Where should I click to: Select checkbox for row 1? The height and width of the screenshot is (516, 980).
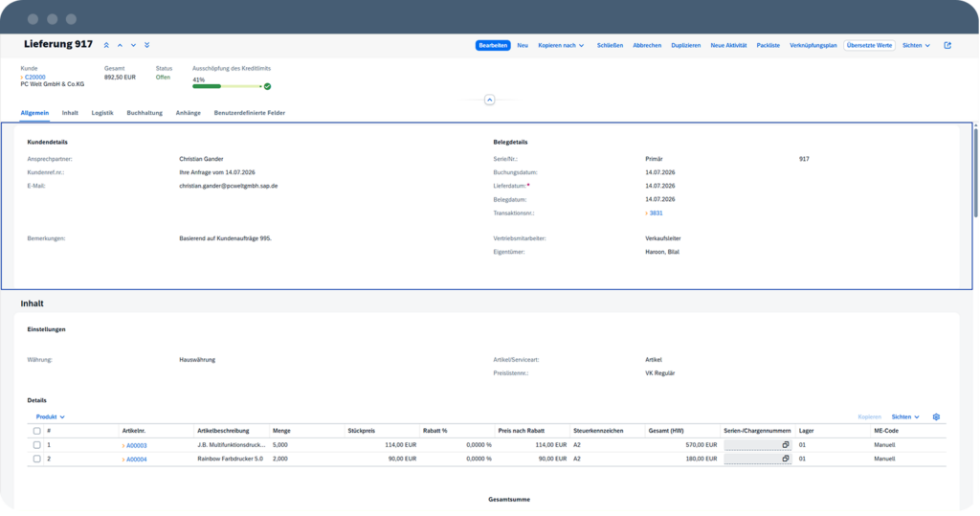[x=37, y=445]
